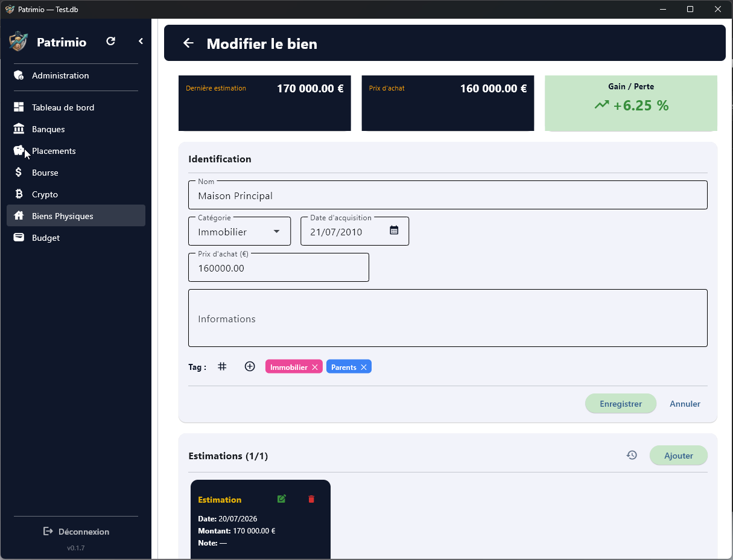
Task: Remove the Parents tag
Action: pos(364,367)
